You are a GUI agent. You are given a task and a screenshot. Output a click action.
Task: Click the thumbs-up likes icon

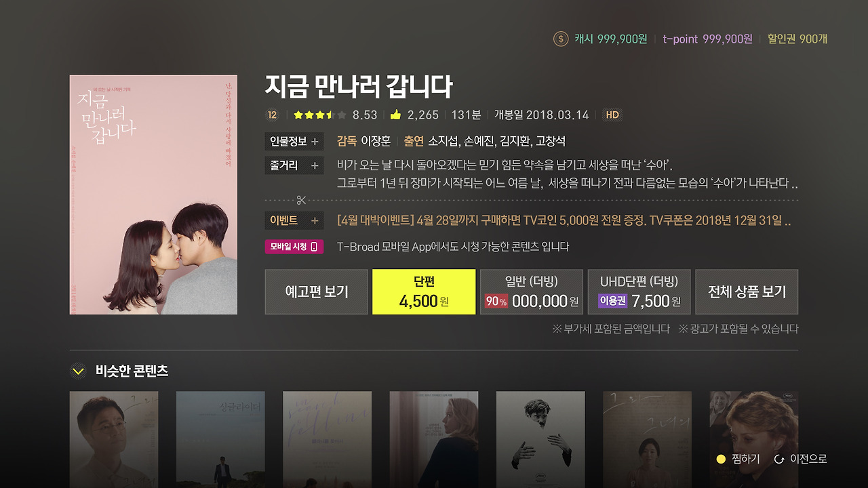click(395, 115)
